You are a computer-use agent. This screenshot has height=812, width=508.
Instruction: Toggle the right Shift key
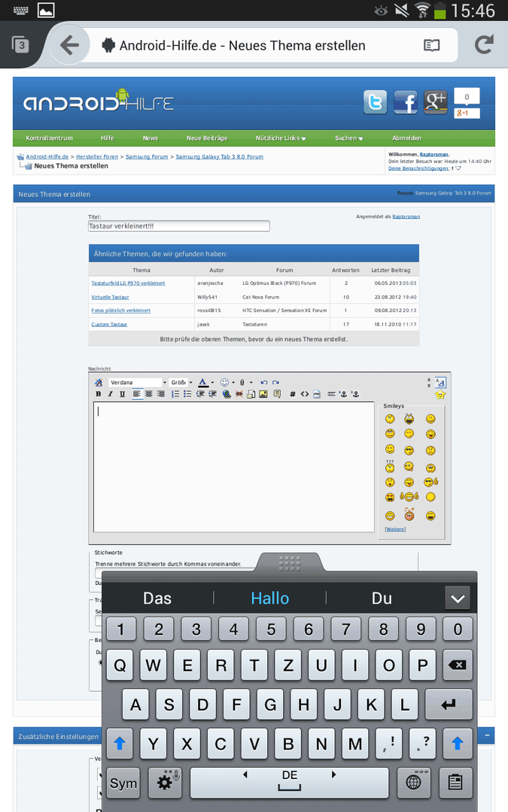click(x=458, y=744)
